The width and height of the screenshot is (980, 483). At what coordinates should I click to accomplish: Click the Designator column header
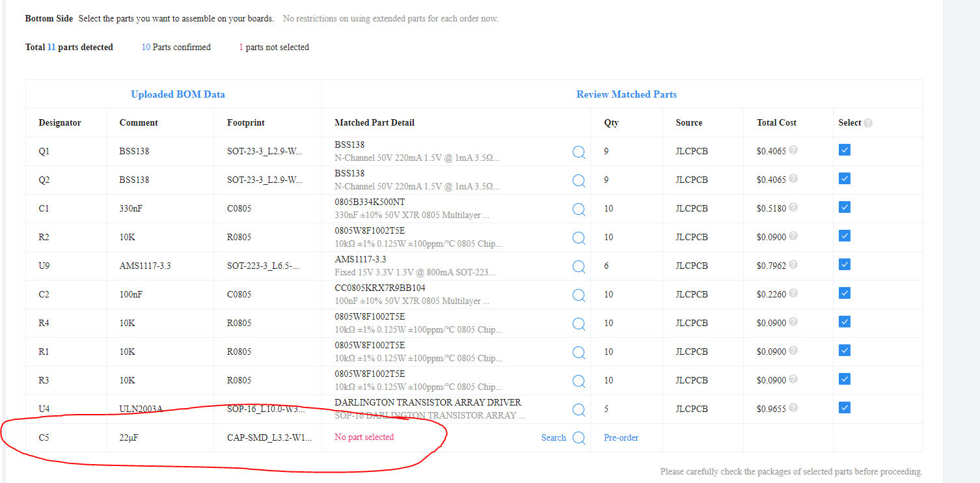point(59,122)
